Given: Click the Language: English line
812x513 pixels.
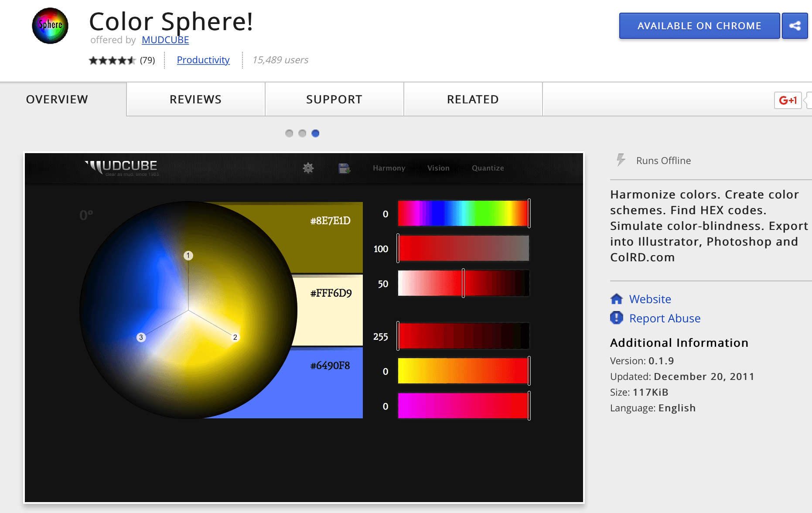Looking at the screenshot, I should [x=653, y=408].
